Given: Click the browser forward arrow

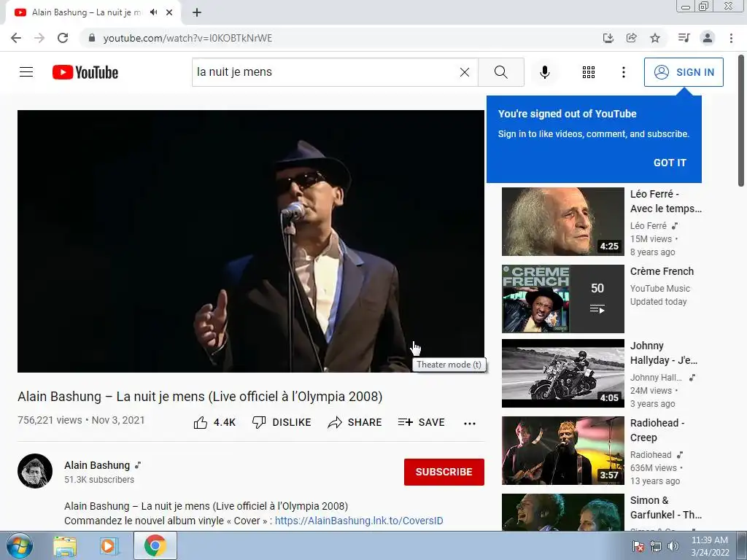Looking at the screenshot, I should click(39, 38).
